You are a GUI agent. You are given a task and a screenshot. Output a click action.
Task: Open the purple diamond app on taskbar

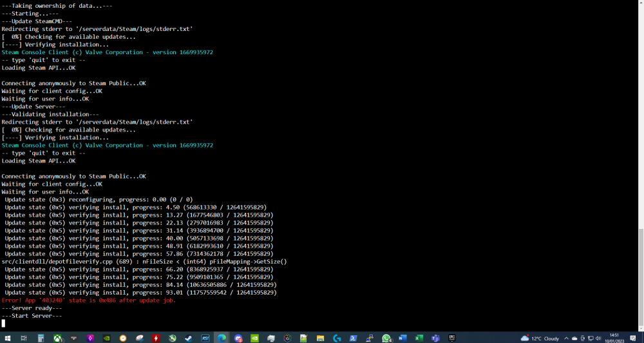90,338
